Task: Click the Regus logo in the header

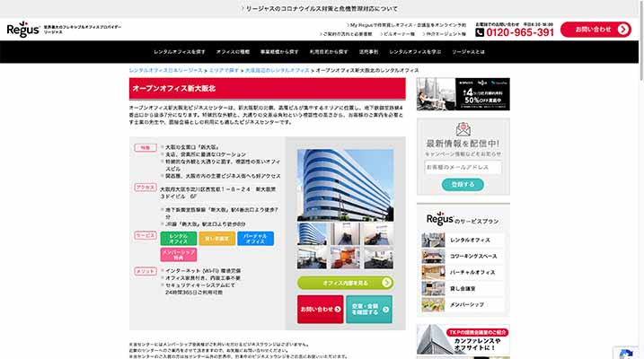Action: [23, 29]
